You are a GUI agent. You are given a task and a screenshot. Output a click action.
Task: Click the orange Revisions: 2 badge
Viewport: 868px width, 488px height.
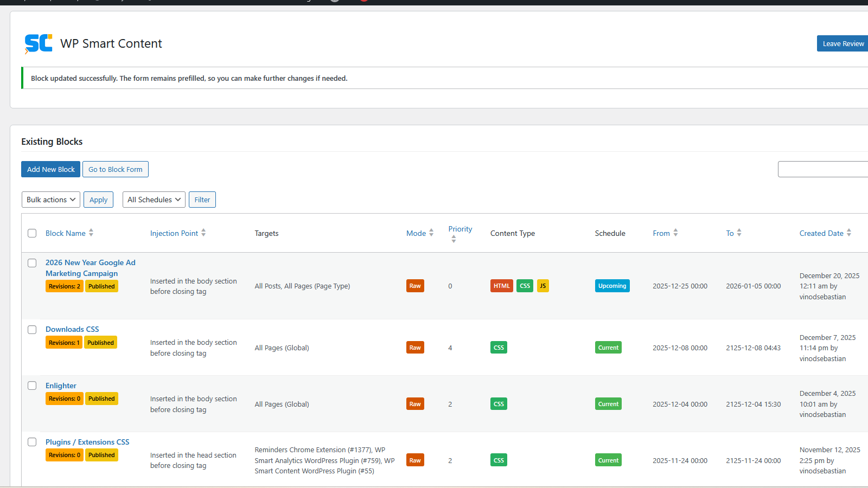64,286
